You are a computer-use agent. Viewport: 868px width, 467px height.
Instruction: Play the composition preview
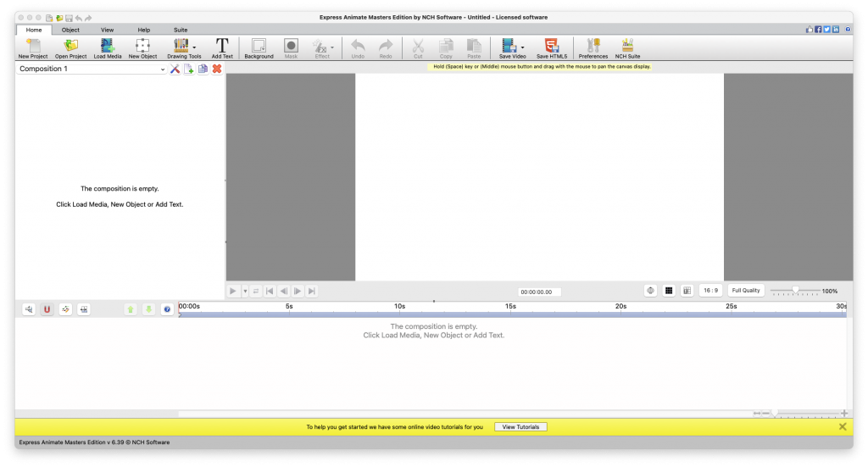[233, 291]
